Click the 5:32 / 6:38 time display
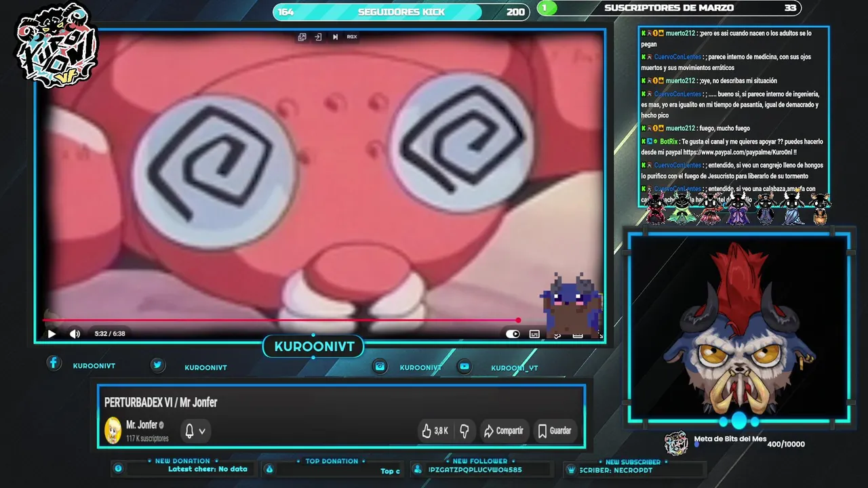The image size is (868, 488). pos(110,333)
